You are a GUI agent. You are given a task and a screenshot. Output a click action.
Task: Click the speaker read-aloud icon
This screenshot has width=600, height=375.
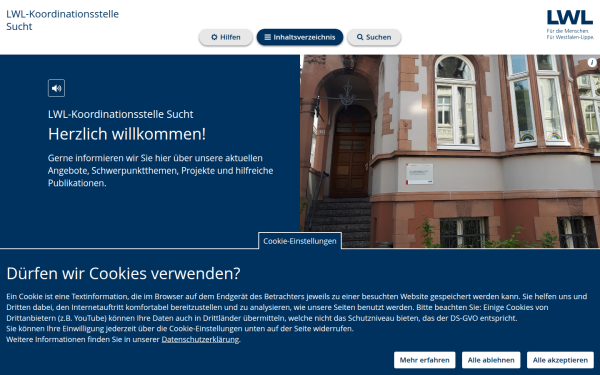pyautogui.click(x=56, y=88)
